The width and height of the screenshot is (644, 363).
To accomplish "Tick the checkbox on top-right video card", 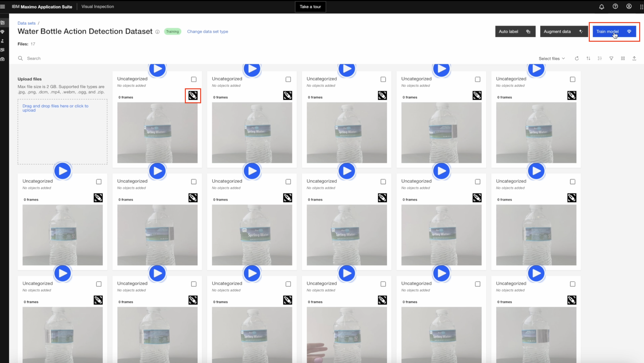I will (x=573, y=79).
